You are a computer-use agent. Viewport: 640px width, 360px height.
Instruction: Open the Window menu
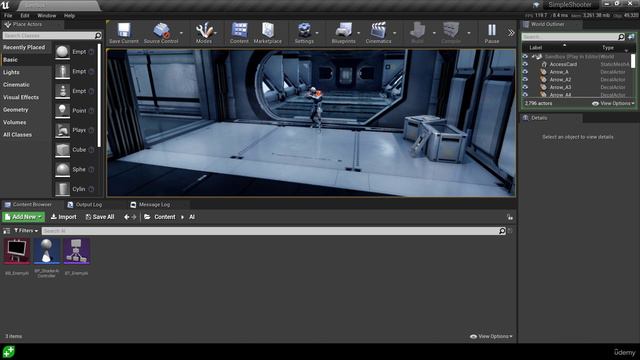click(x=47, y=16)
